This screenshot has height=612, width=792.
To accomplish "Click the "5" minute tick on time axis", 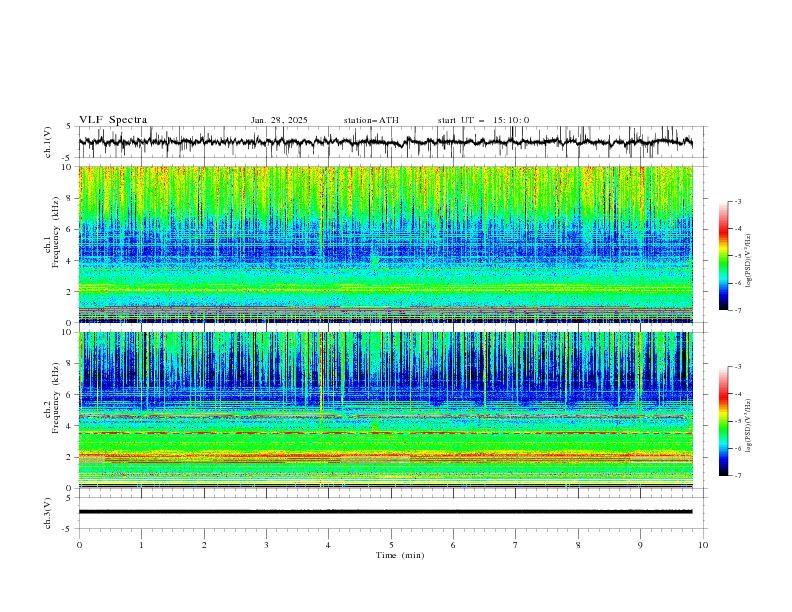I will [391, 545].
